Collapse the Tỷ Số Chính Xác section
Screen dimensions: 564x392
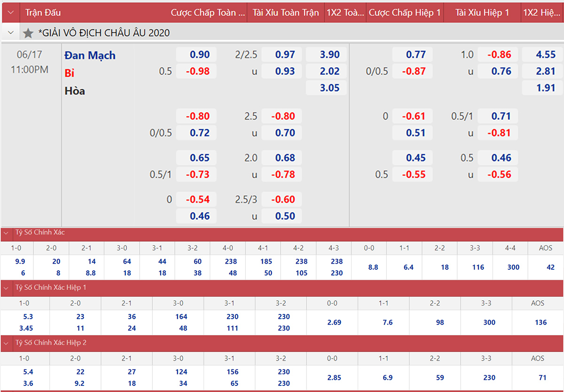[6, 233]
